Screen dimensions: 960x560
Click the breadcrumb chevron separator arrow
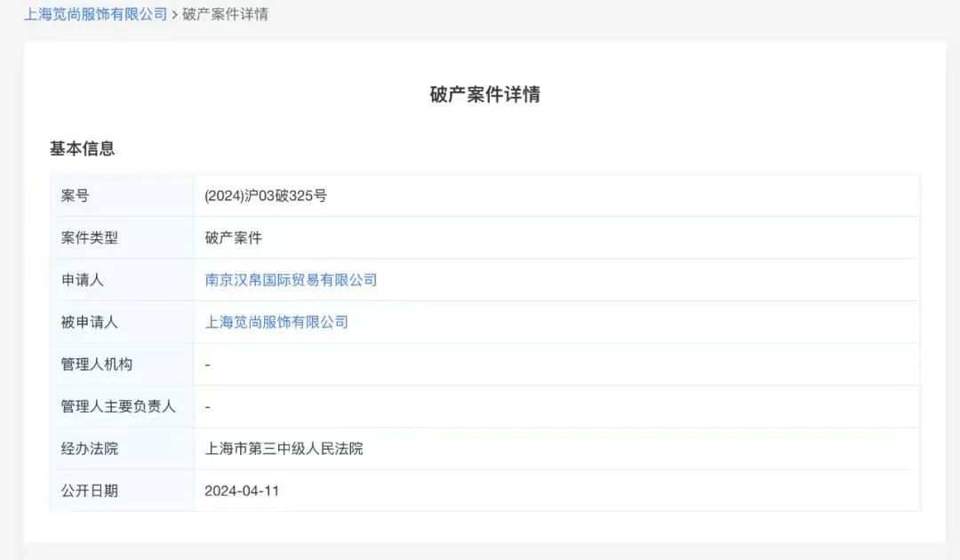click(x=175, y=15)
